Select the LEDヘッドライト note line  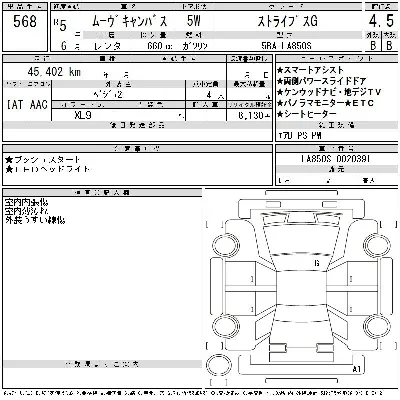(x=48, y=169)
